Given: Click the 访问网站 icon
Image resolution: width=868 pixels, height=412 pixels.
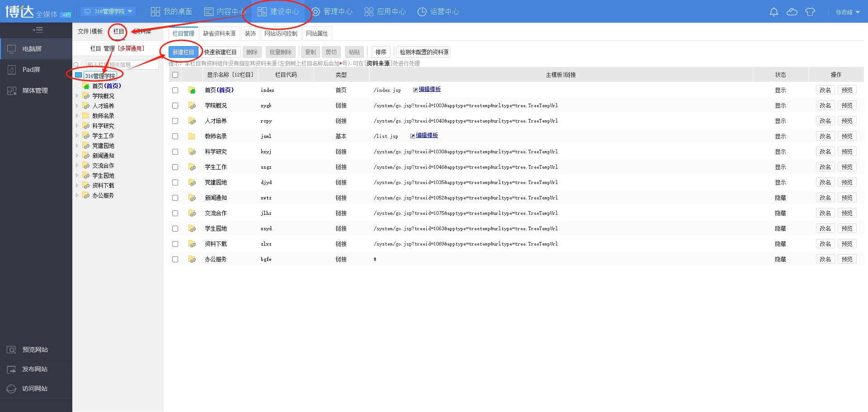Looking at the screenshot, I should pyautogui.click(x=11, y=388).
